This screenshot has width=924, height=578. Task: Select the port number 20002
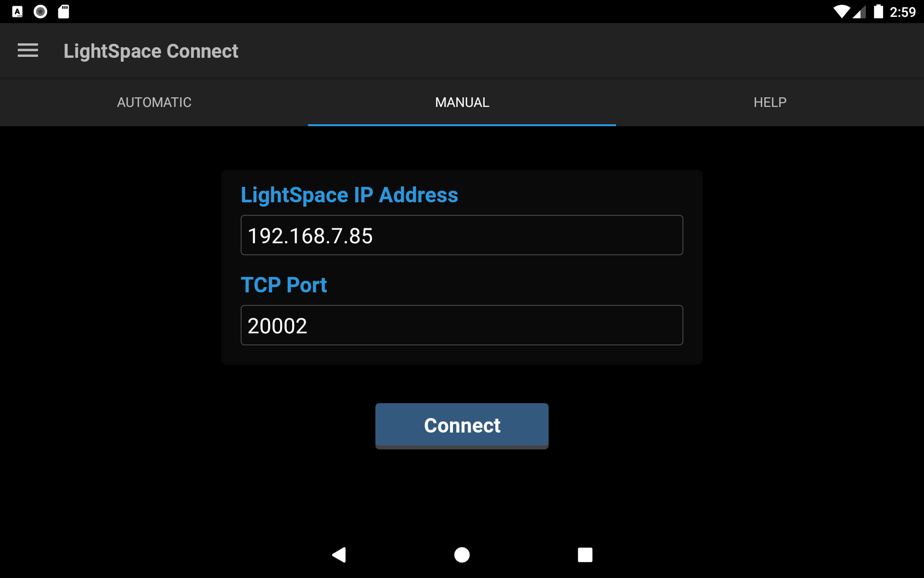click(x=277, y=325)
